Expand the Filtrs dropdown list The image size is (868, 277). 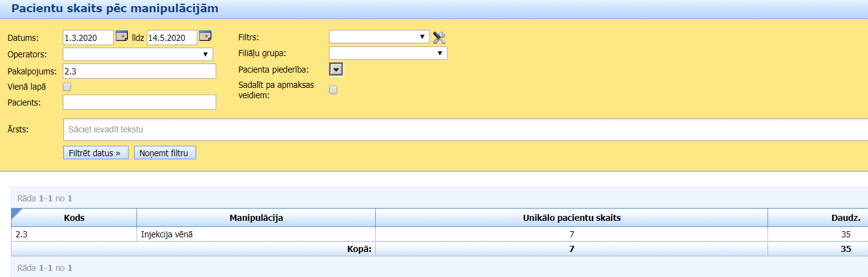tap(379, 37)
